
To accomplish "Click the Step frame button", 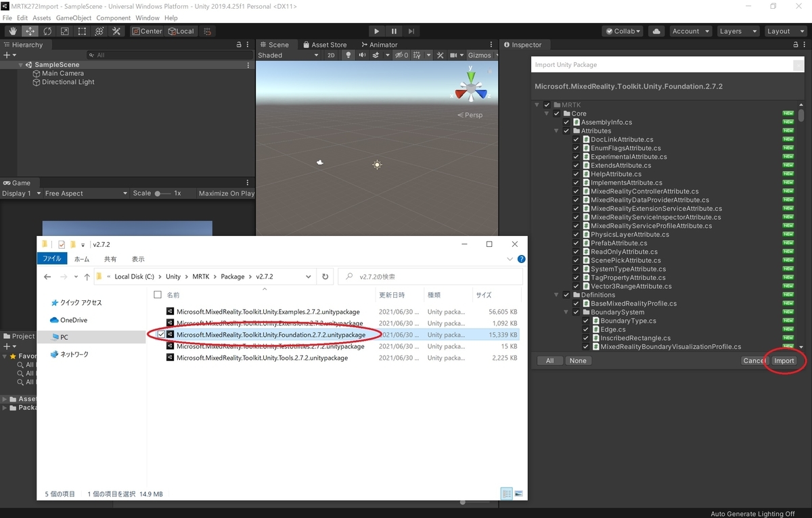I will click(x=411, y=31).
